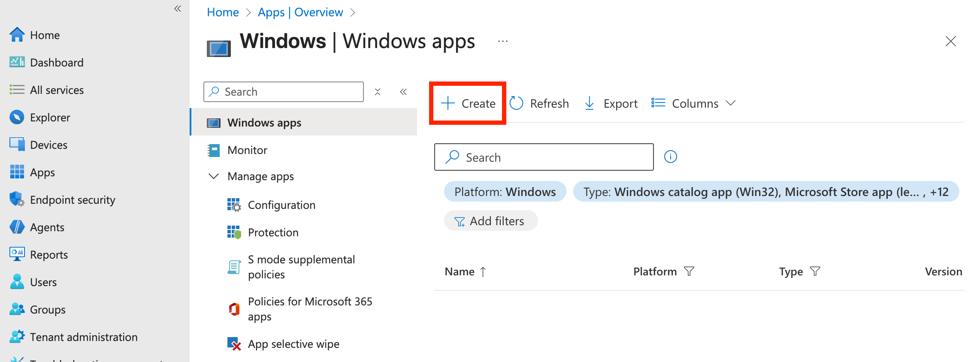980x362 pixels.
Task: Open the Apps grid icon in sidebar
Action: [17, 172]
